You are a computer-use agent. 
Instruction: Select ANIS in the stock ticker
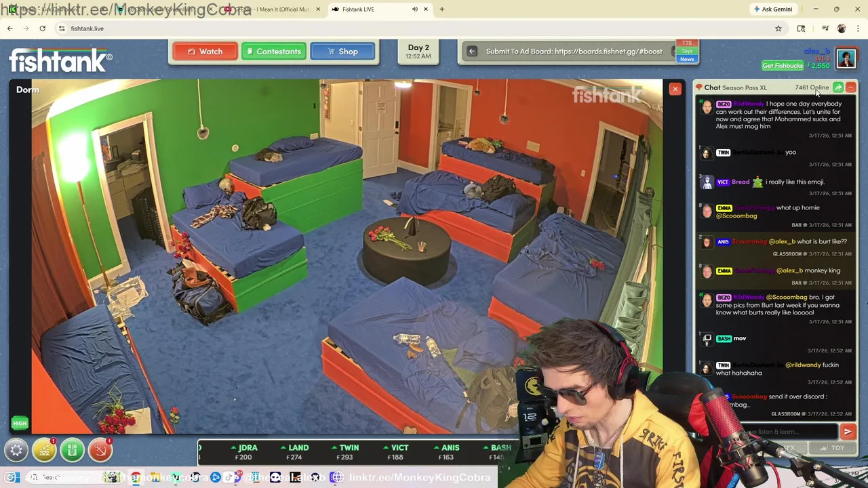coord(447,452)
